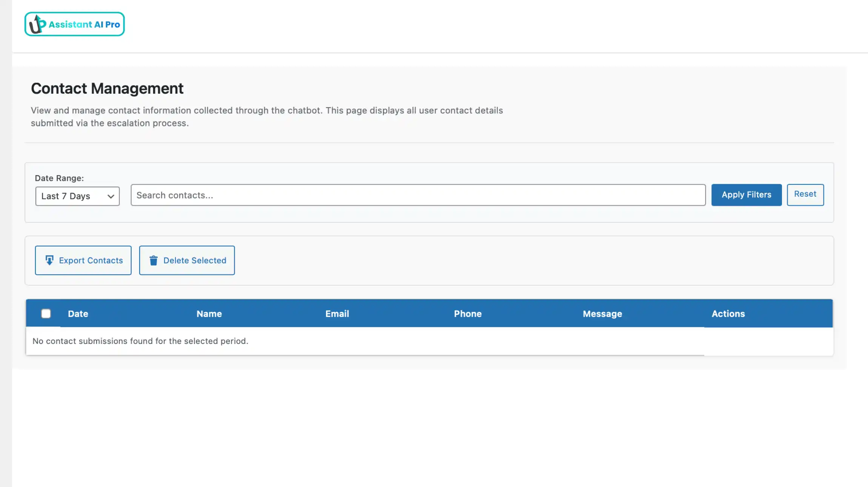Image resolution: width=868 pixels, height=487 pixels.
Task: Click Export Contacts
Action: (83, 260)
